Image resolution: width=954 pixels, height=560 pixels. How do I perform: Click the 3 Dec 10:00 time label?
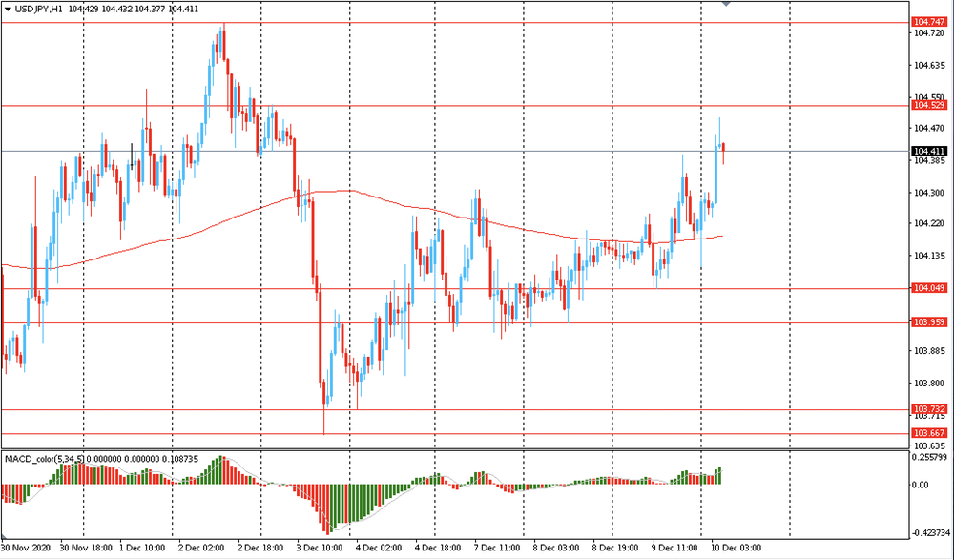point(320,548)
